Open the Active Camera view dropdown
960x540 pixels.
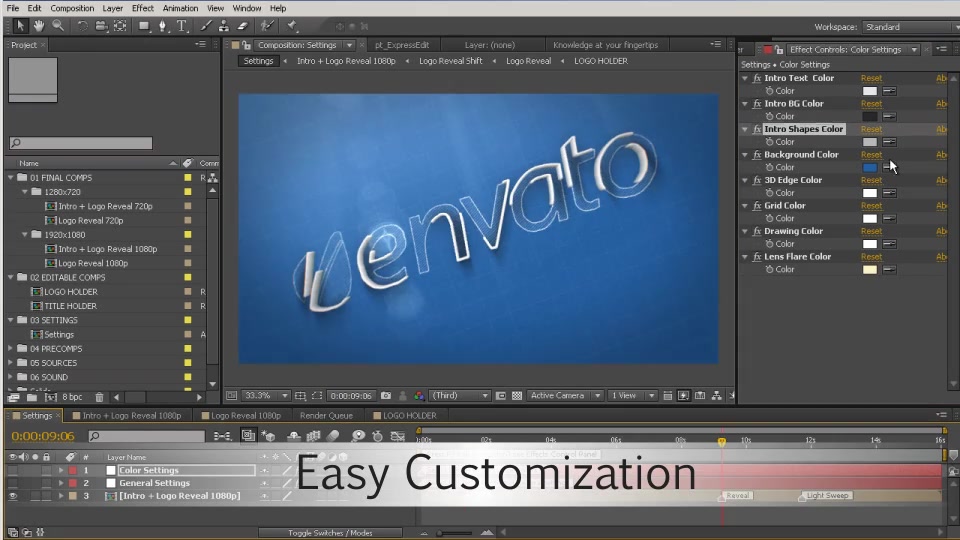[x=564, y=396]
